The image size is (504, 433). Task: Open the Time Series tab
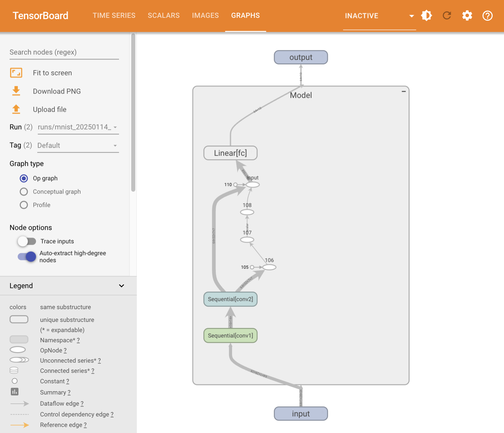coord(114,16)
